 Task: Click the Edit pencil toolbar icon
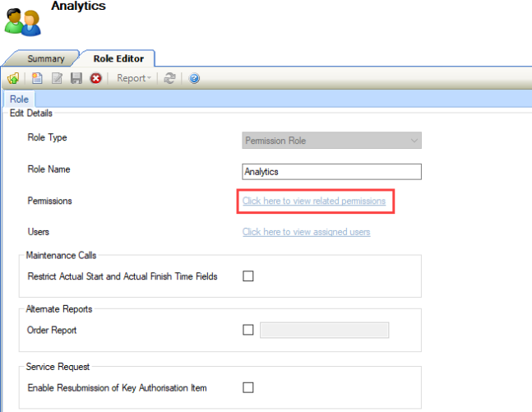57,78
